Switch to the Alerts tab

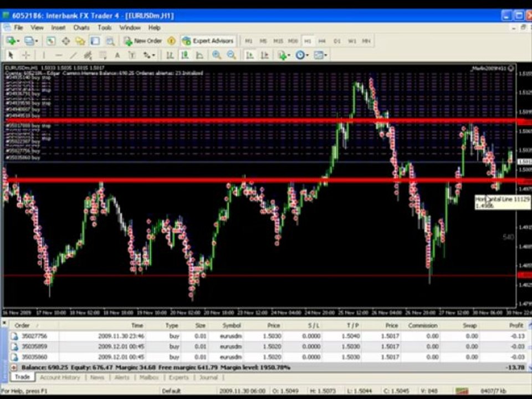122,377
